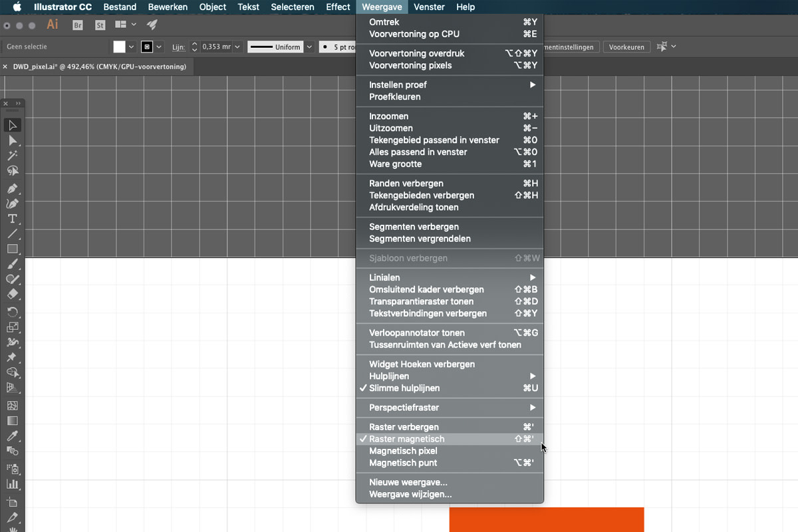Select the Eraser tool
798x532 pixels.
click(x=12, y=295)
